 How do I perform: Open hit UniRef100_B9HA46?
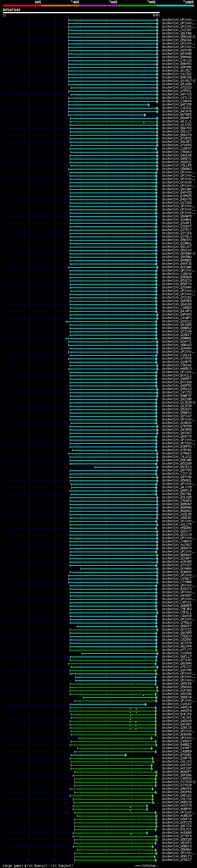[177, 57]
